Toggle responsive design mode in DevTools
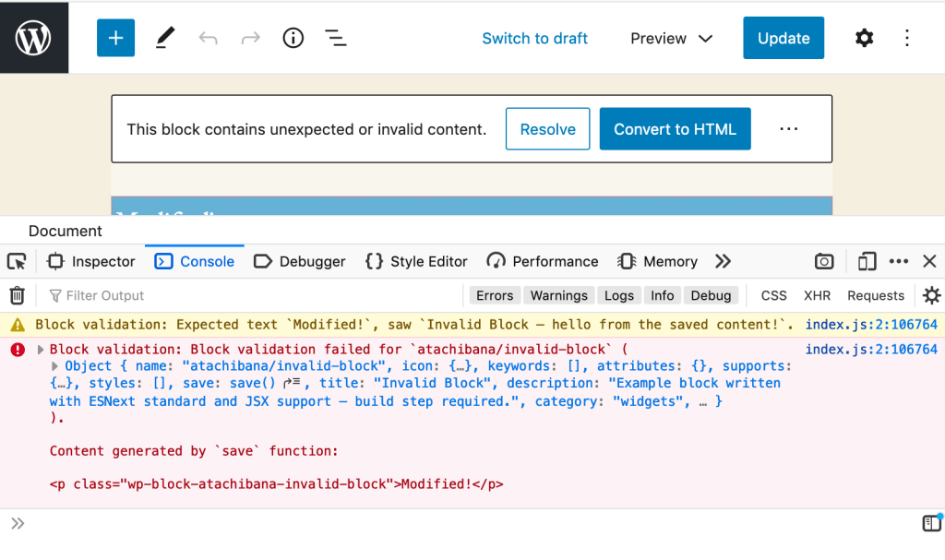 866,261
